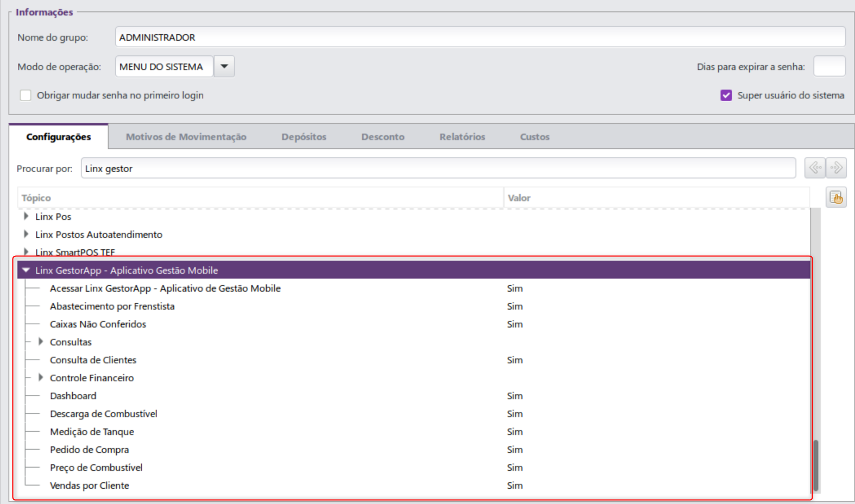Screen dimensions: 855x504
Task: Click Sim value for Vendas por Cliente
Action: (x=515, y=485)
